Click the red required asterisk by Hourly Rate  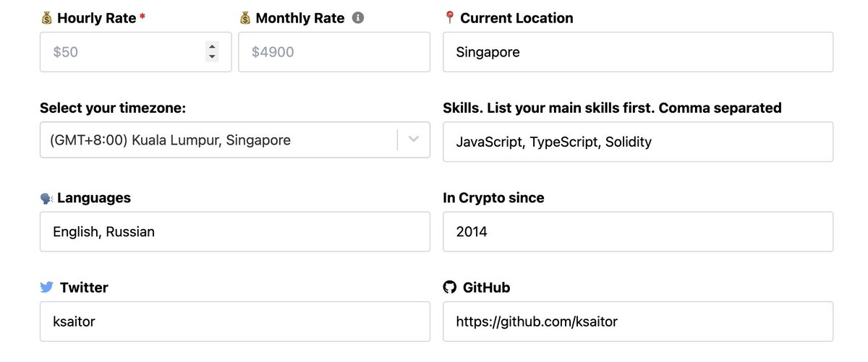[x=142, y=17]
